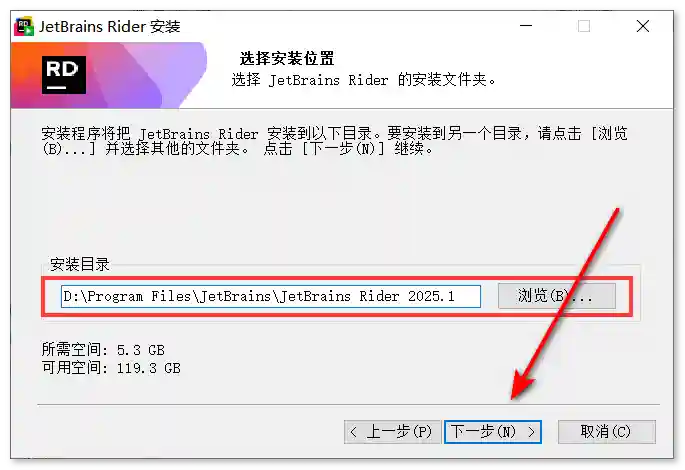Screen dimensions: 685x470
Task: Click the 所需空间: 5.3 GB text
Action: tap(103, 350)
